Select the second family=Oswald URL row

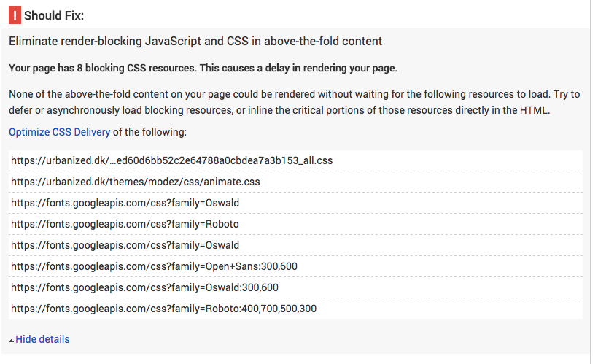point(125,245)
